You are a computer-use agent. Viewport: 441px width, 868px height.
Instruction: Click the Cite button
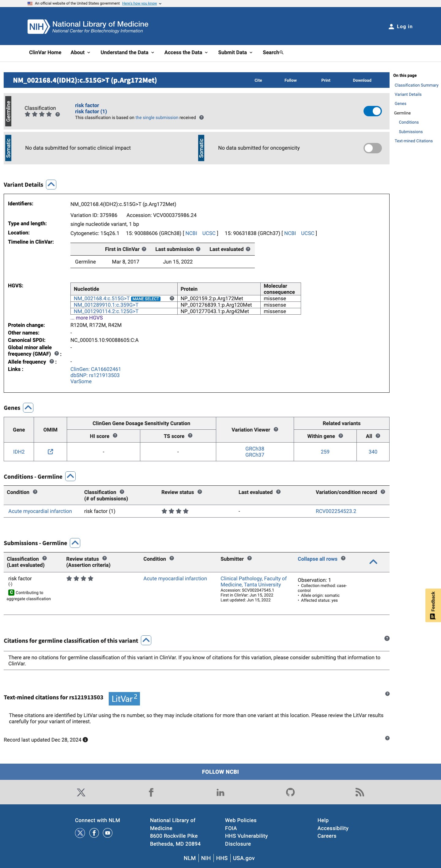258,80
